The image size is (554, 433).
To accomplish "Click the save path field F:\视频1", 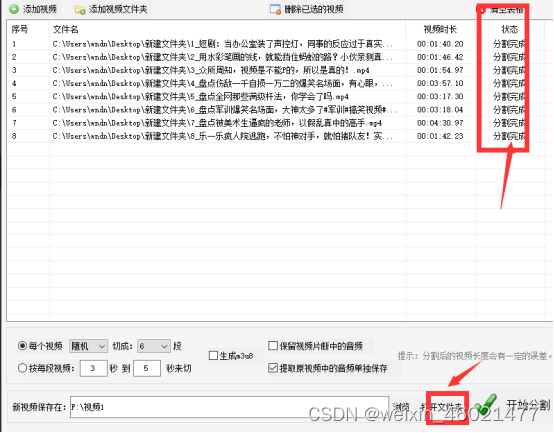I will (x=229, y=407).
